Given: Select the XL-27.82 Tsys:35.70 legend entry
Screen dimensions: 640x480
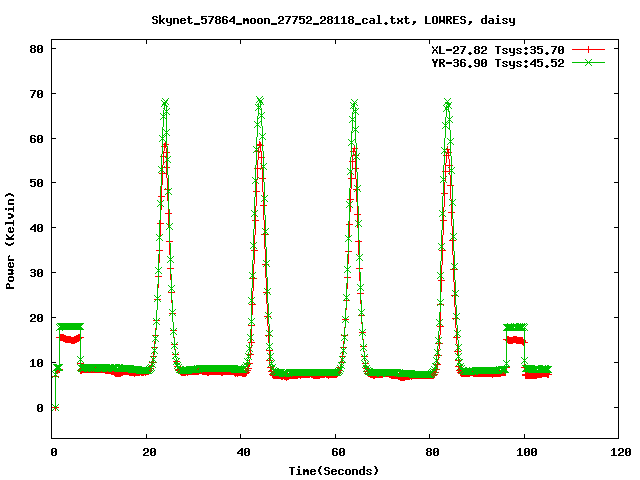Looking at the screenshot, I should pyautogui.click(x=498, y=50).
